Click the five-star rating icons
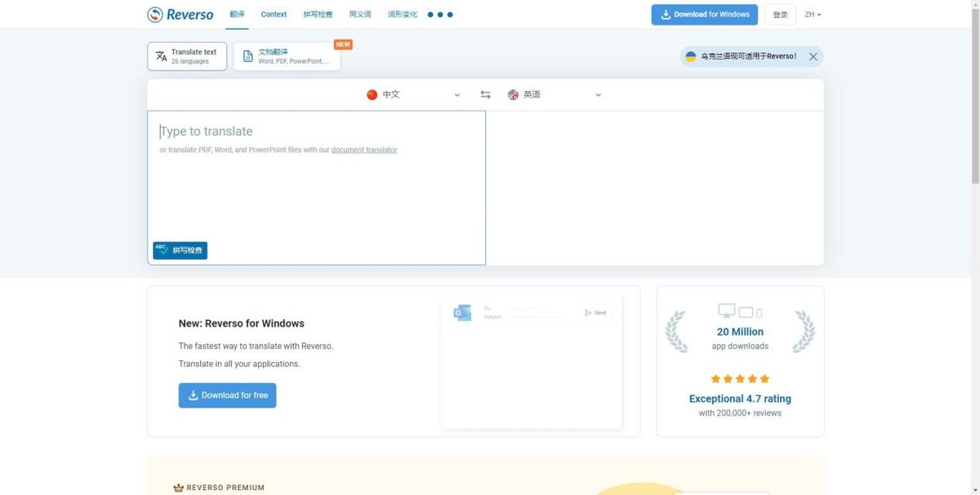 (740, 379)
